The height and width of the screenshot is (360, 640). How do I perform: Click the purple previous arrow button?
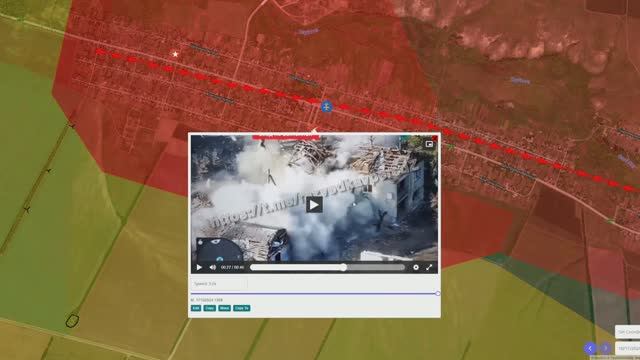pos(590,348)
